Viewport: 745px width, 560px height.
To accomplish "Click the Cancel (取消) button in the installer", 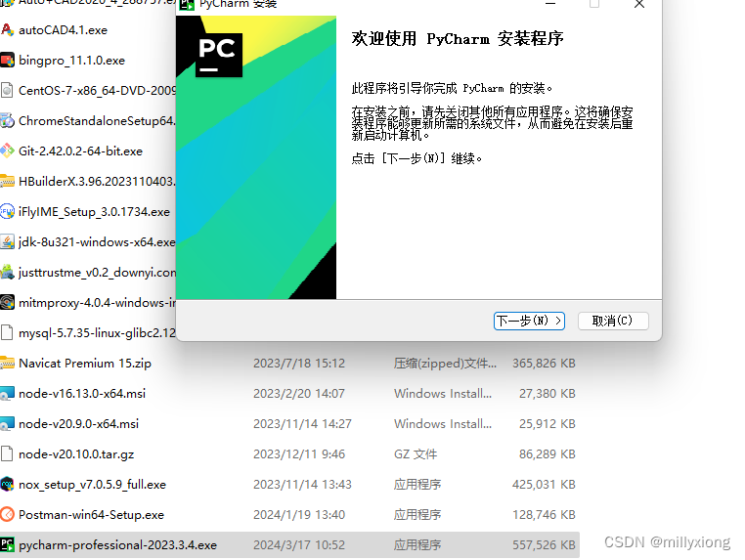I will pos(613,322).
